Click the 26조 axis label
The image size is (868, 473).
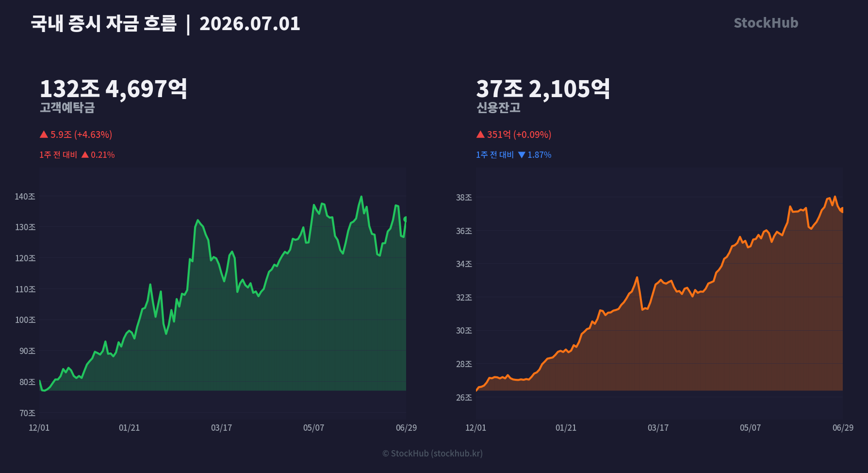tap(464, 398)
